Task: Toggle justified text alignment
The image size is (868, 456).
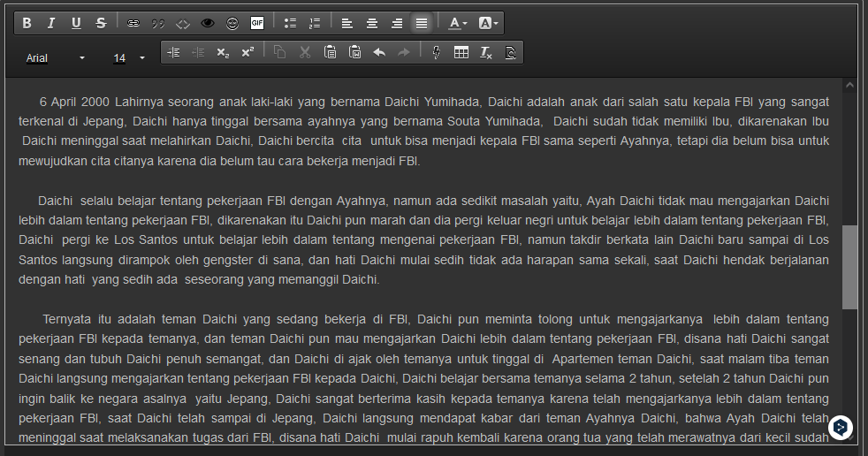Action: (x=422, y=23)
